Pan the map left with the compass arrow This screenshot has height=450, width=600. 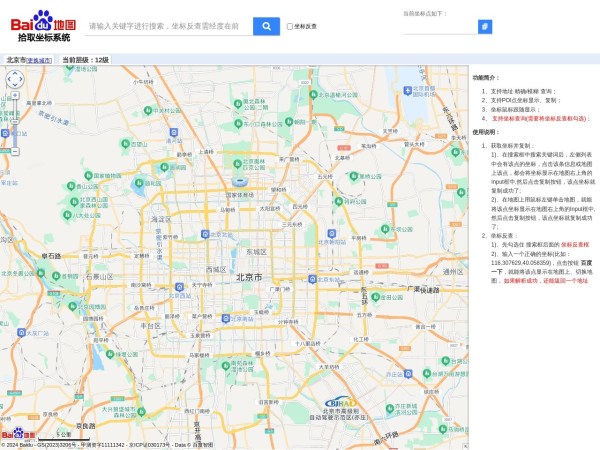coord(7,80)
